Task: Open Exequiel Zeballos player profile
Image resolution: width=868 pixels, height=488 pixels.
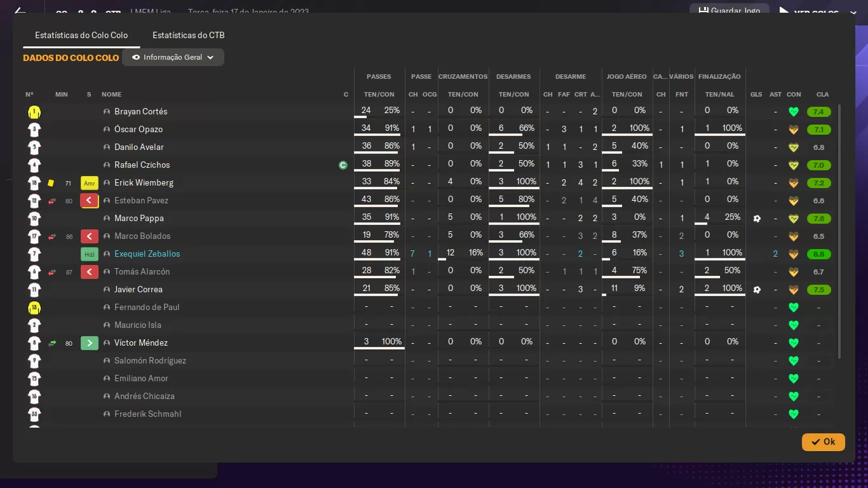Action: pyautogui.click(x=147, y=254)
